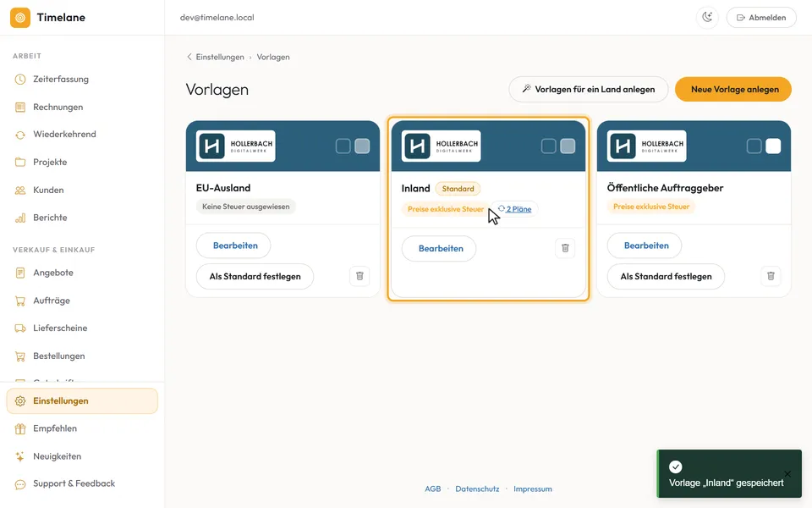Open Zeiterfassung via its clock icon
This screenshot has height=508, width=812.
coord(20,80)
